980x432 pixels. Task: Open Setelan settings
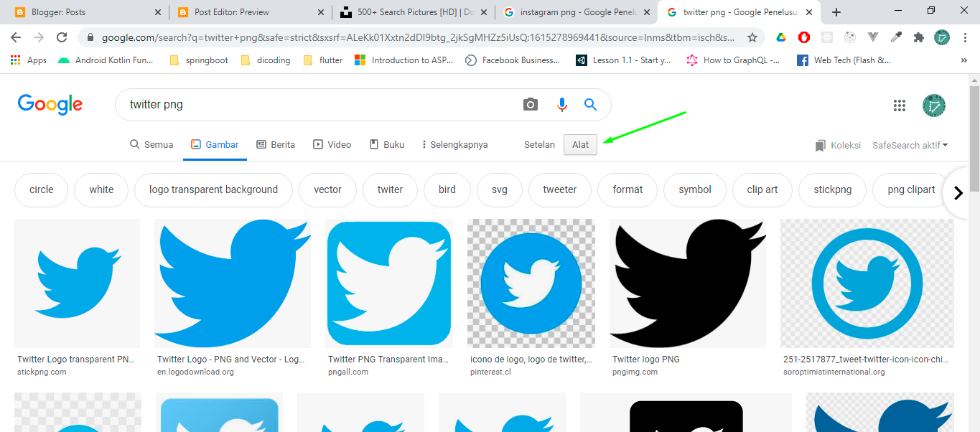coord(539,144)
